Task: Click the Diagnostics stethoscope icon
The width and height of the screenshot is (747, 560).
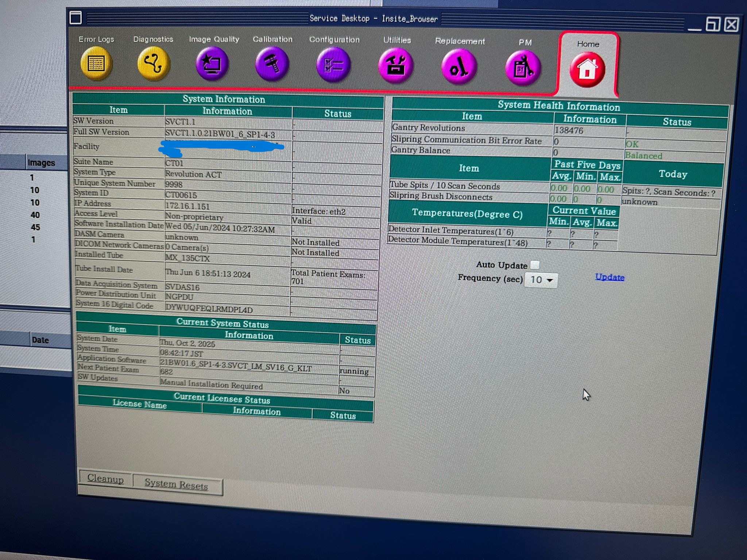Action: pos(153,63)
